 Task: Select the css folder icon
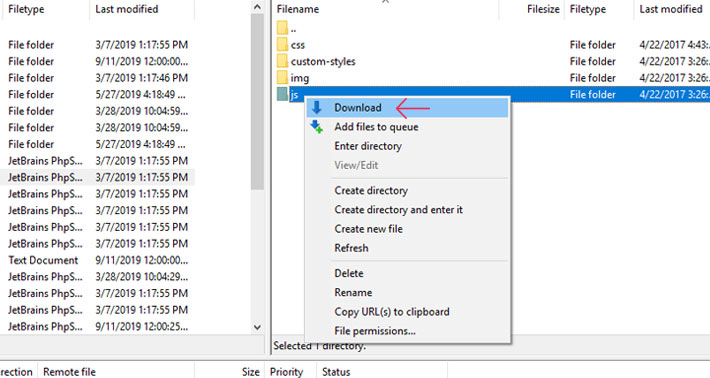tap(282, 44)
